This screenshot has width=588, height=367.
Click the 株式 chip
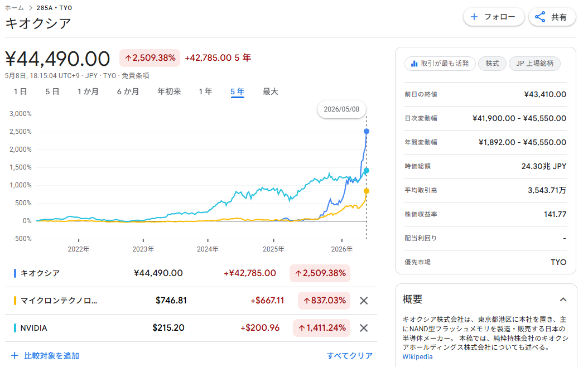pos(493,64)
